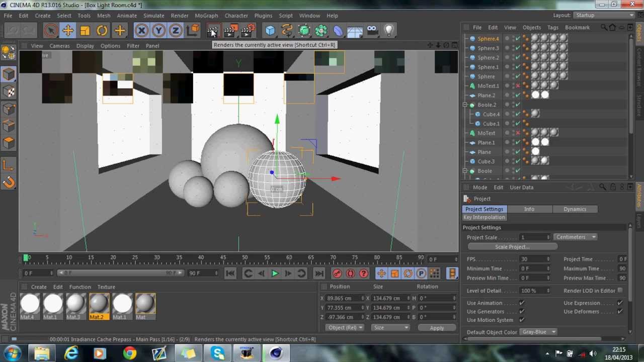Uncheck Use Animation checkbox
The image size is (644, 362).
point(522,303)
